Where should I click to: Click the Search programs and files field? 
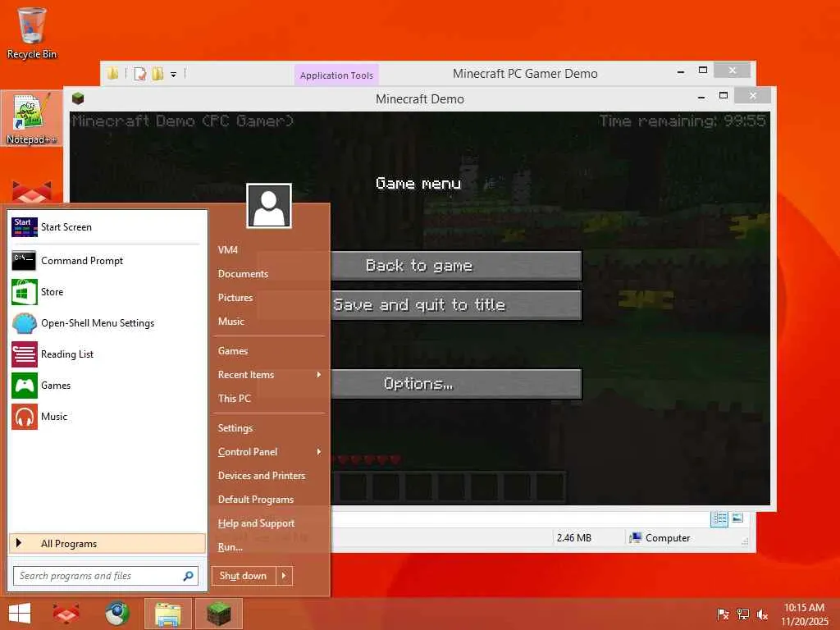tap(106, 576)
